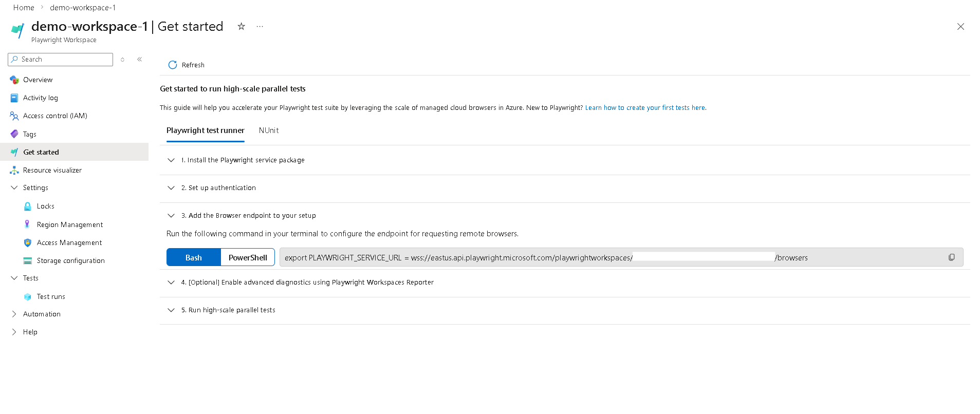This screenshot has width=980, height=414.
Task: Click the Refresh button
Action: click(x=187, y=65)
